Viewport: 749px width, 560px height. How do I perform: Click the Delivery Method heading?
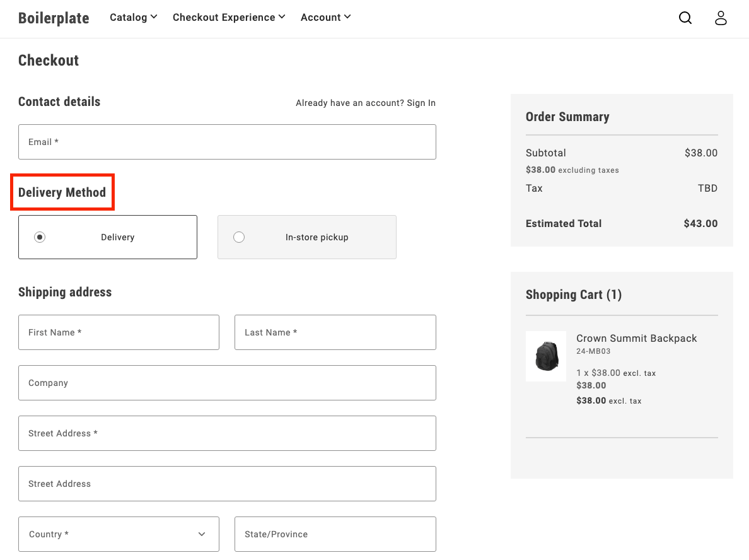point(62,192)
